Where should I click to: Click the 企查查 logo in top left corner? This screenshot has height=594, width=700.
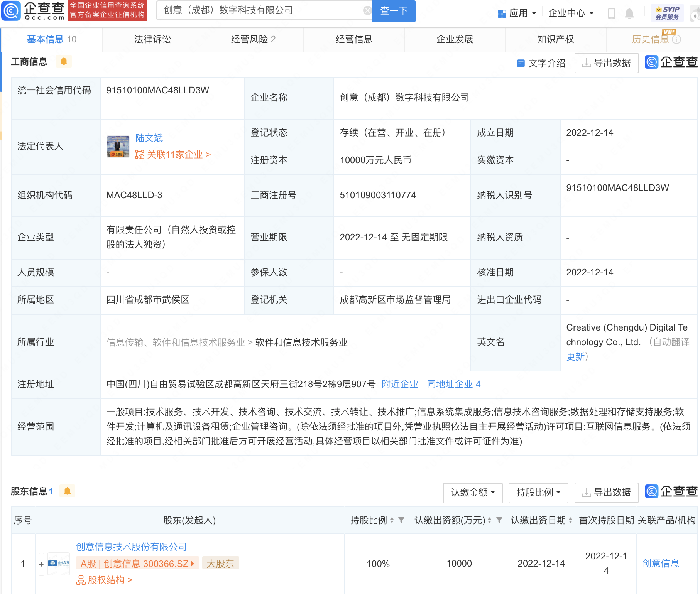point(33,11)
